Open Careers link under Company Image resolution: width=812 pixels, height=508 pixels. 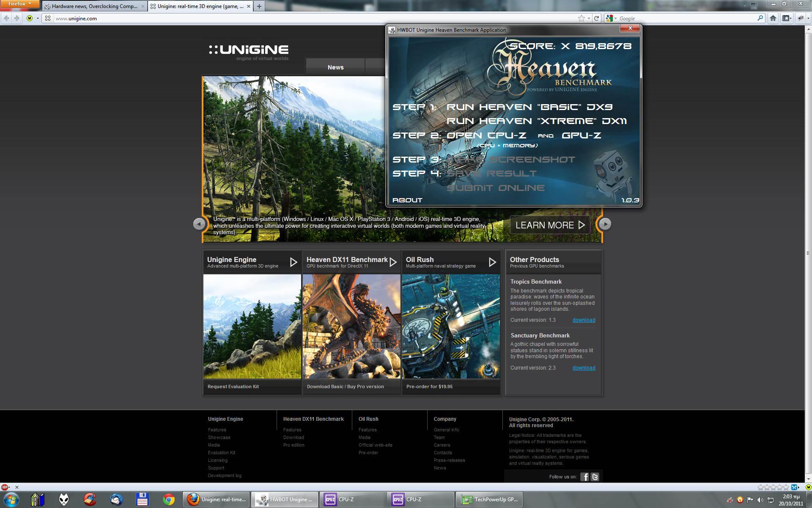pyautogui.click(x=442, y=445)
